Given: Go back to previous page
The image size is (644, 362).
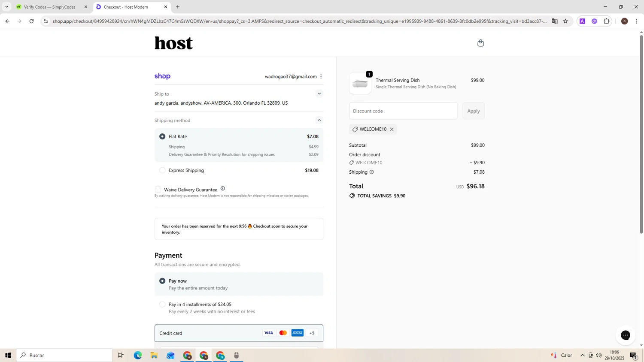Looking at the screenshot, I should coord(7,21).
